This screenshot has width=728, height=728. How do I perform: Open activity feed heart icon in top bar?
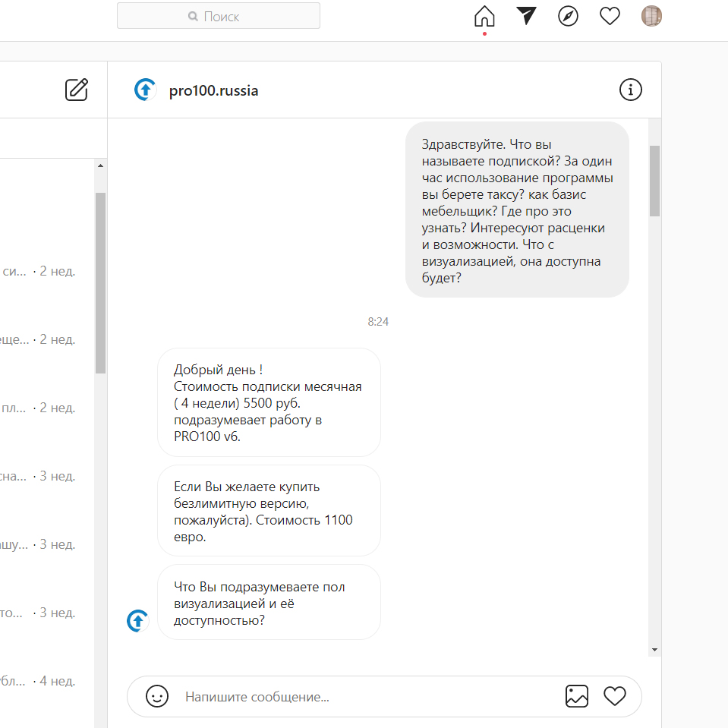click(610, 16)
